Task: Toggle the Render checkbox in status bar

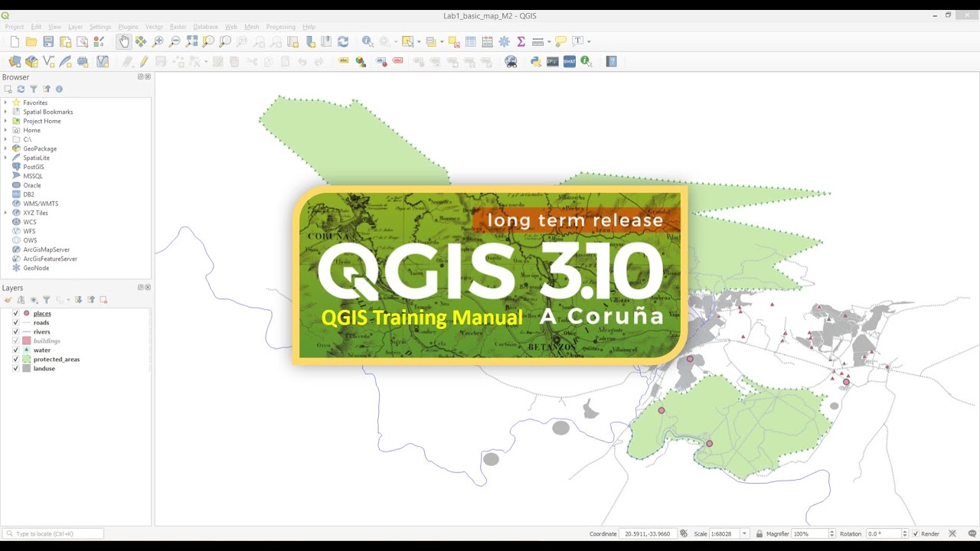Action: point(916,533)
